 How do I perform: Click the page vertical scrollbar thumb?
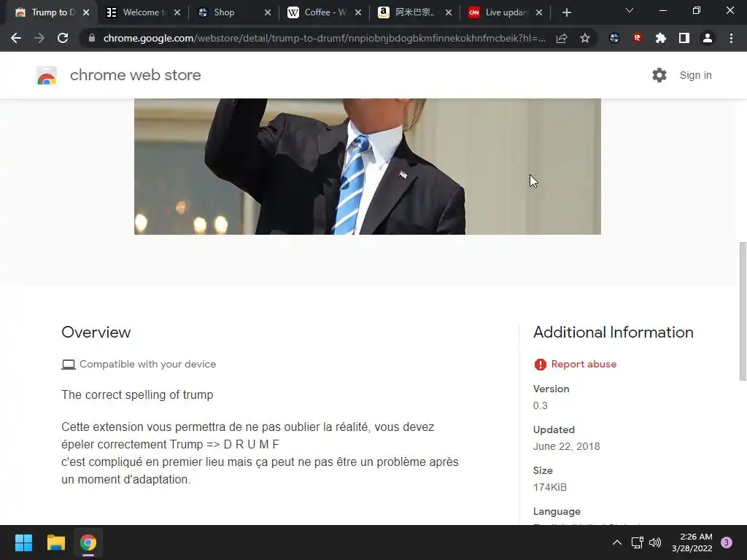pos(743,311)
